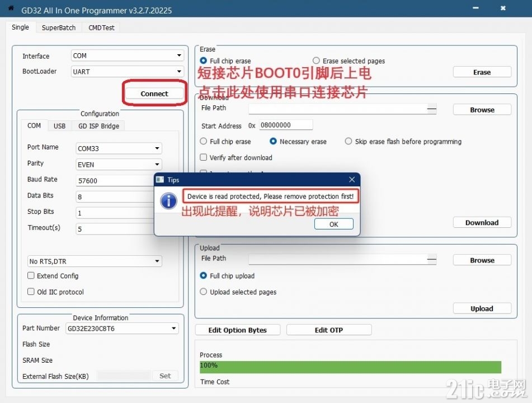Viewport: 532px width, 403px height.
Task: Open the GD ISP Bridge tab
Action: pos(98,126)
